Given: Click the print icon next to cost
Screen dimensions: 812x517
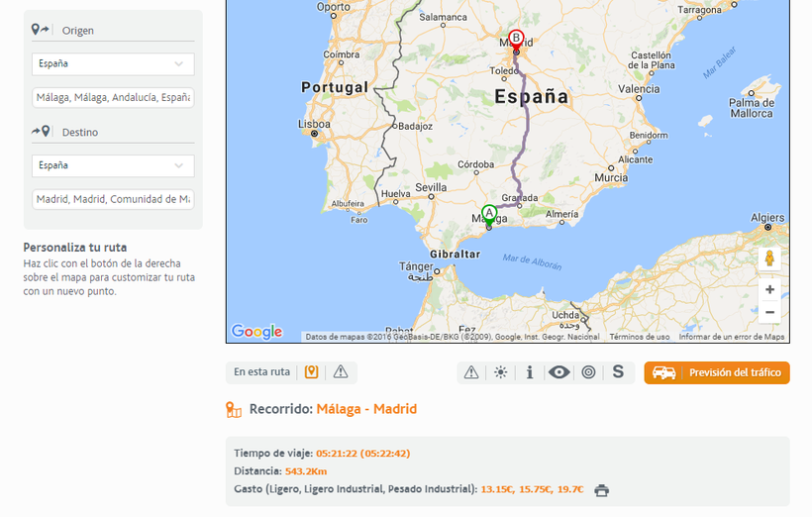Looking at the screenshot, I should 602,490.
